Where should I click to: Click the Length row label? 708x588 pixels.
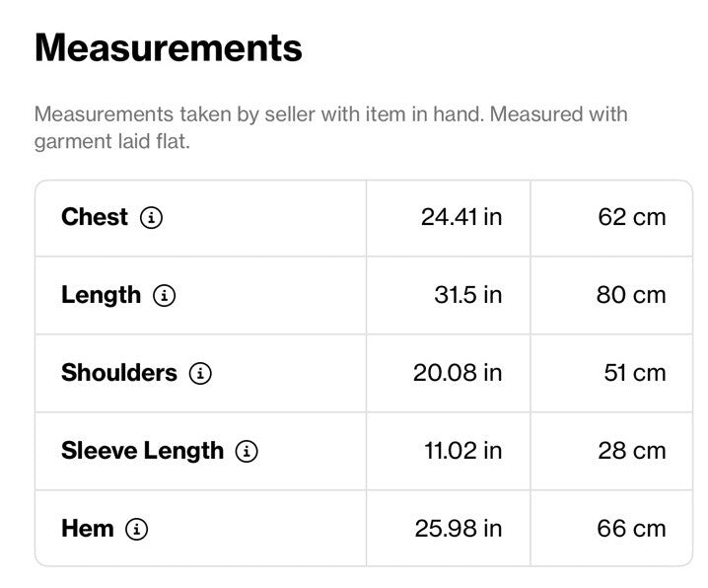click(102, 296)
